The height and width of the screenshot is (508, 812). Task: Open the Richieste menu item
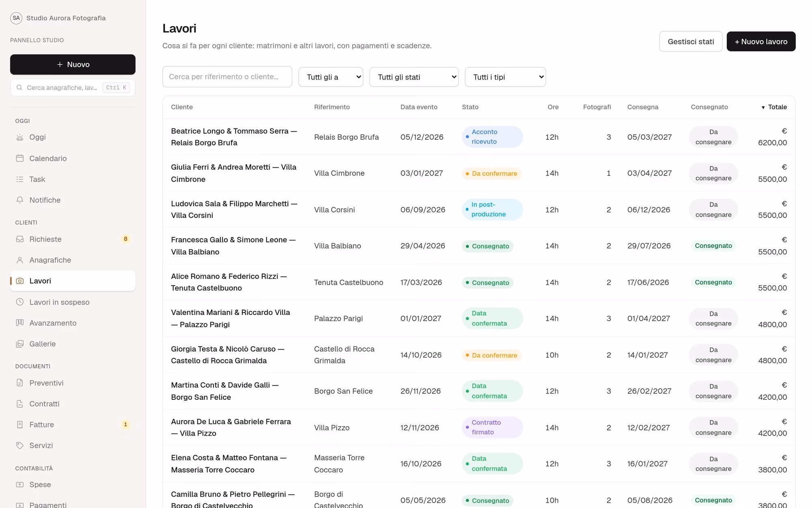pyautogui.click(x=73, y=239)
